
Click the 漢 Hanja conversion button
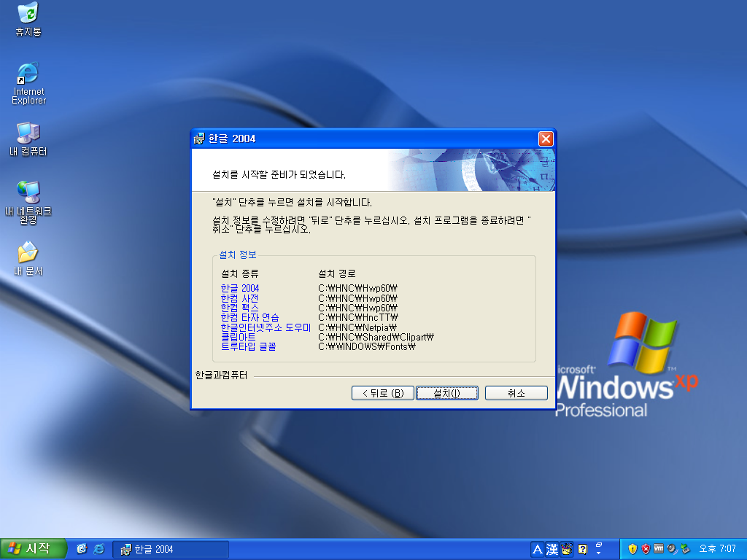552,549
